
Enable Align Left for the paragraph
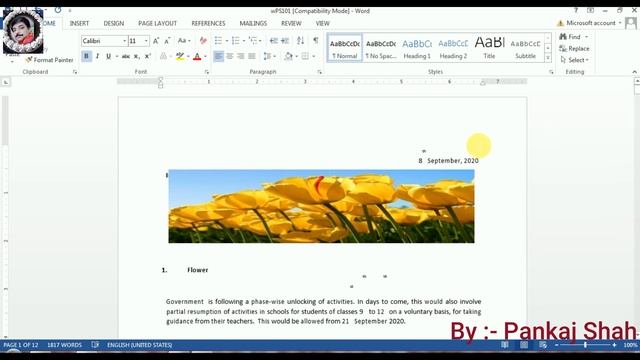point(218,56)
